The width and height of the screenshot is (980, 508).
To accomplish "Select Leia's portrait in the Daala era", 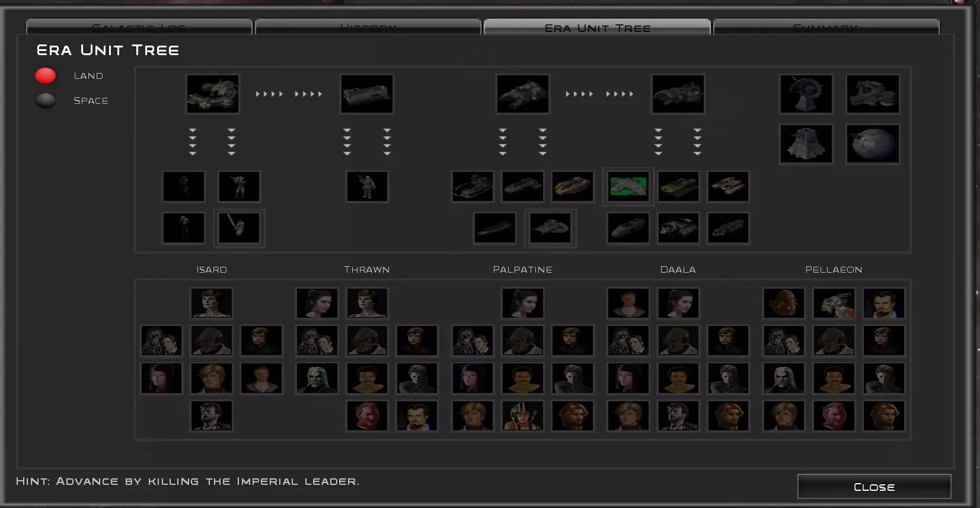I will [x=678, y=303].
